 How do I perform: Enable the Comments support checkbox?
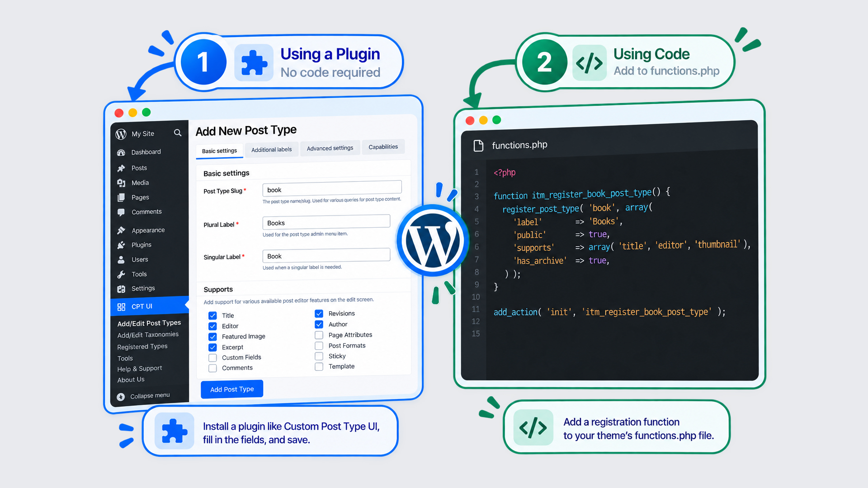(212, 368)
